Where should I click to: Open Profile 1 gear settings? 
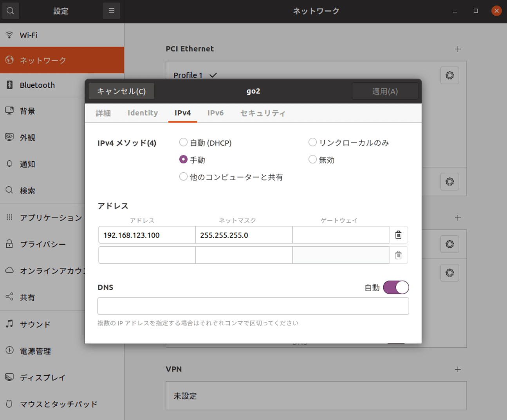coord(449,76)
